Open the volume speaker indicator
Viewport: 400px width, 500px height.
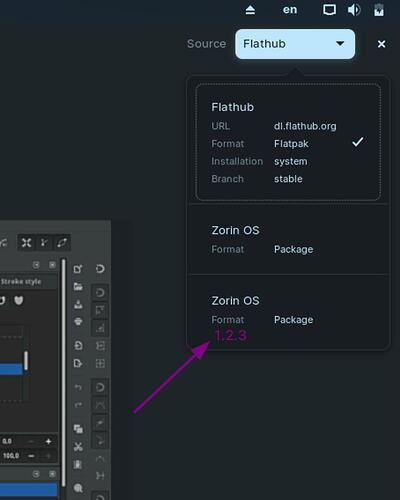(x=354, y=10)
